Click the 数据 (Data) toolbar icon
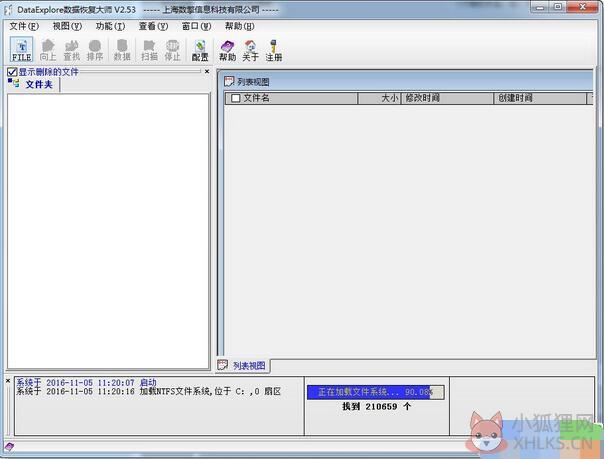604x459 pixels. click(x=122, y=50)
